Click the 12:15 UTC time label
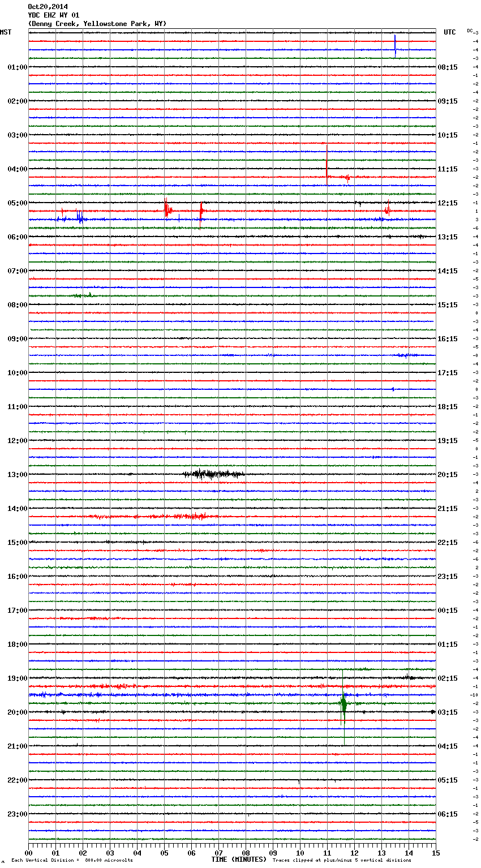The width and height of the screenshot is (481, 868). (448, 203)
